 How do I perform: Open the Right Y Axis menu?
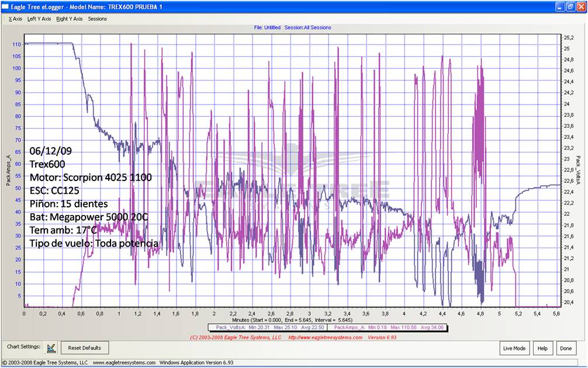pos(69,19)
